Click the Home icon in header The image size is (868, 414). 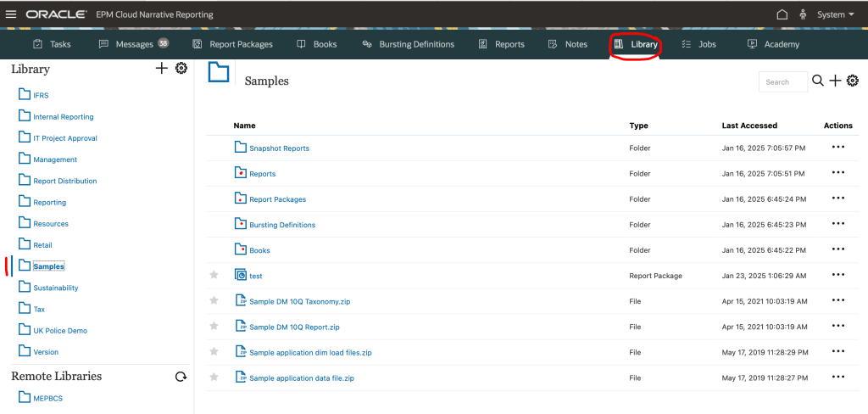coord(782,14)
